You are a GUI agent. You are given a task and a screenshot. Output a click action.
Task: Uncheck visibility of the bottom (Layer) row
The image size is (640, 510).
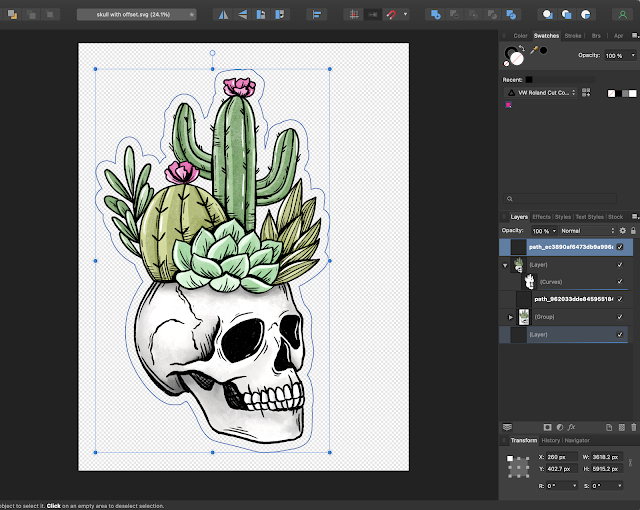pos(620,334)
